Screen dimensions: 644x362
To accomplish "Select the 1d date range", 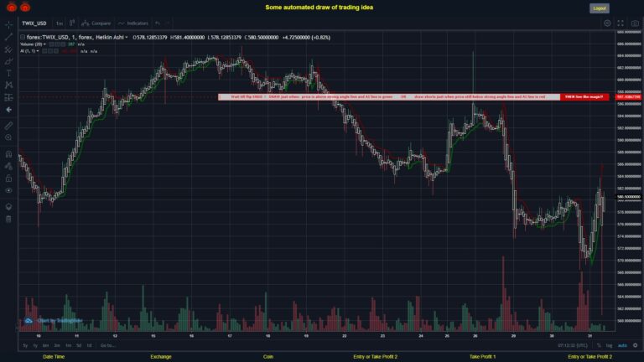I will pos(89,345).
